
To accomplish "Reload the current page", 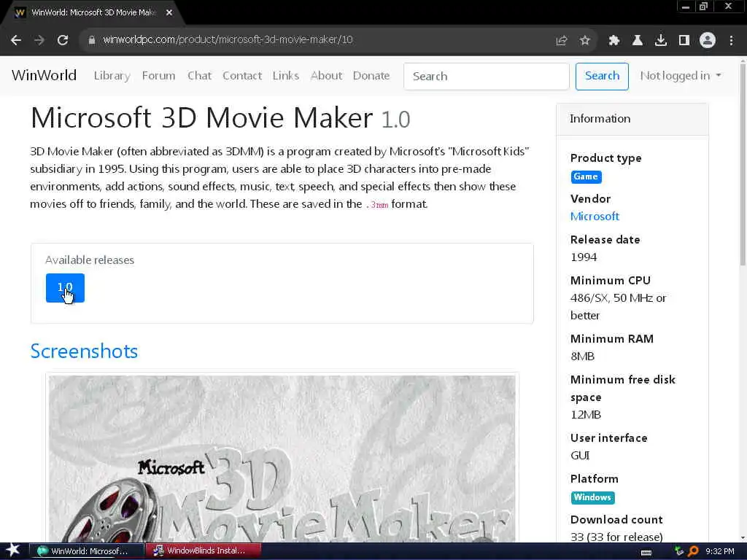I will pyautogui.click(x=63, y=40).
